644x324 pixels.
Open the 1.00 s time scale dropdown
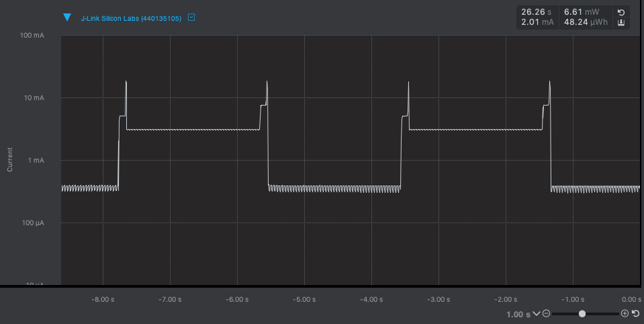point(536,314)
